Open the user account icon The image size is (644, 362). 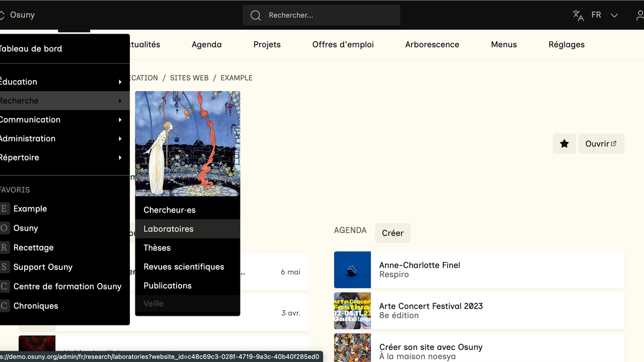[x=639, y=15]
